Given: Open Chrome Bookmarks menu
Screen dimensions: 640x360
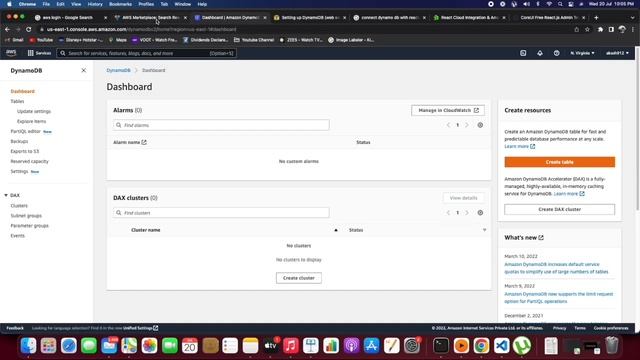Looking at the screenshot, I should click(x=120, y=4).
